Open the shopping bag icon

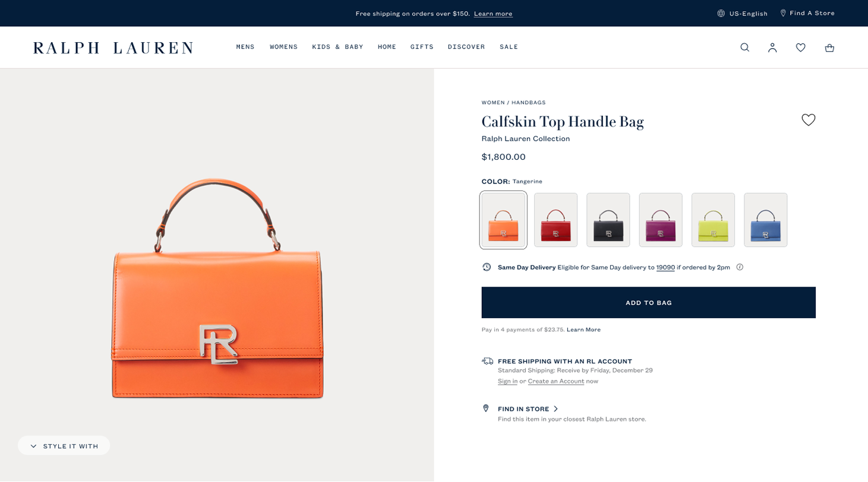click(x=829, y=47)
